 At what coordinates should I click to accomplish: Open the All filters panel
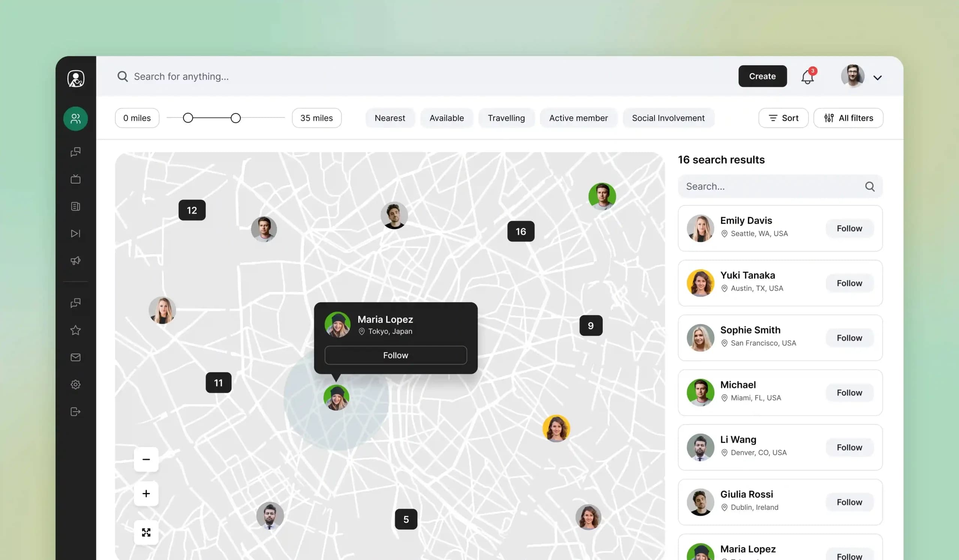point(848,118)
